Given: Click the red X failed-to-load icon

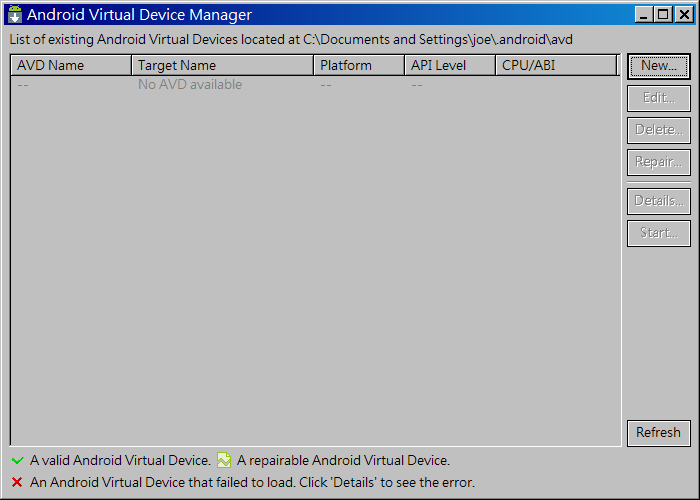Looking at the screenshot, I should point(17,482).
